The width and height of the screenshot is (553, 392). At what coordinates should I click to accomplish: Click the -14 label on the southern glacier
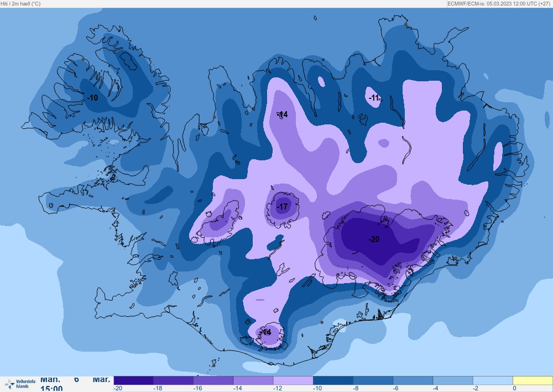pyautogui.click(x=266, y=332)
